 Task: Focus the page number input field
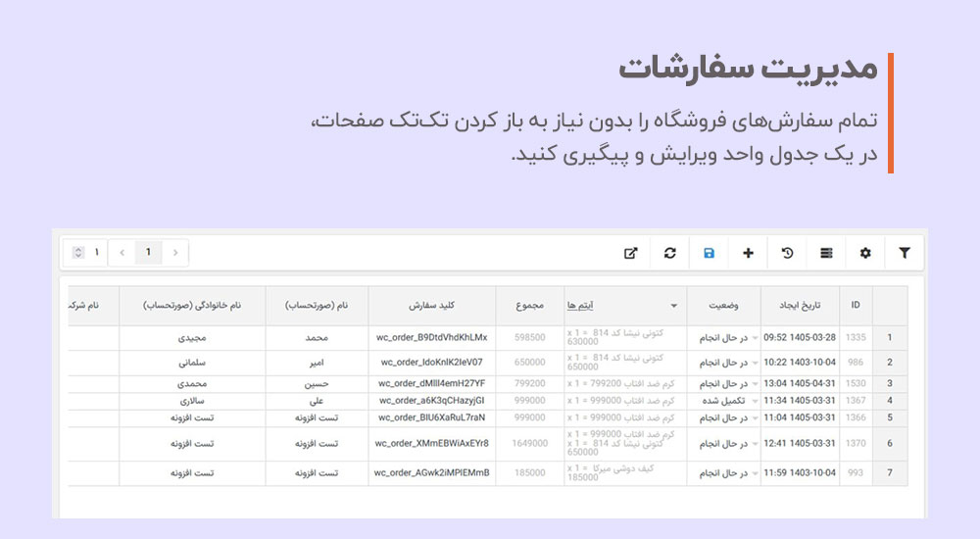tap(85, 253)
